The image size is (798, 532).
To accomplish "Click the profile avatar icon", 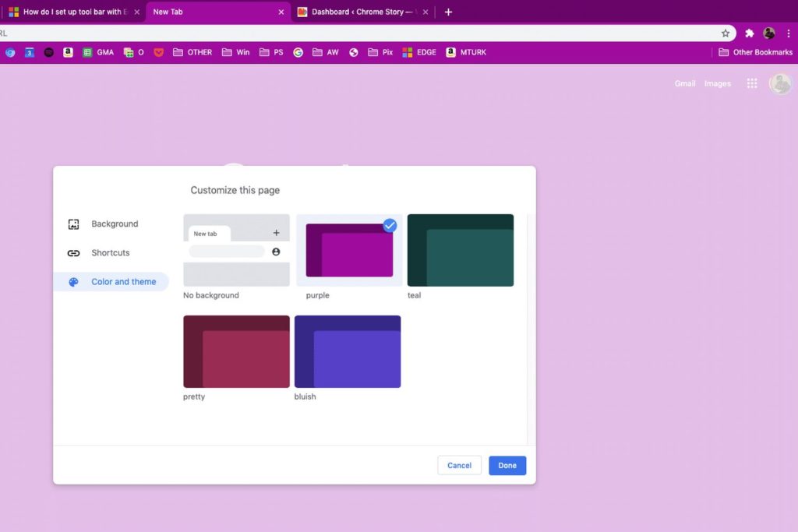I will tap(780, 83).
